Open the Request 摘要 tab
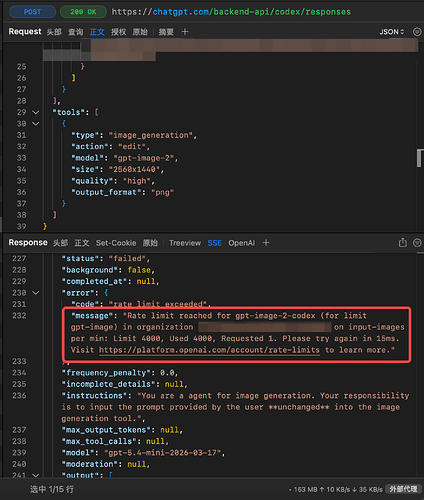Image resolution: width=424 pixels, height=500 pixels. coord(166,32)
